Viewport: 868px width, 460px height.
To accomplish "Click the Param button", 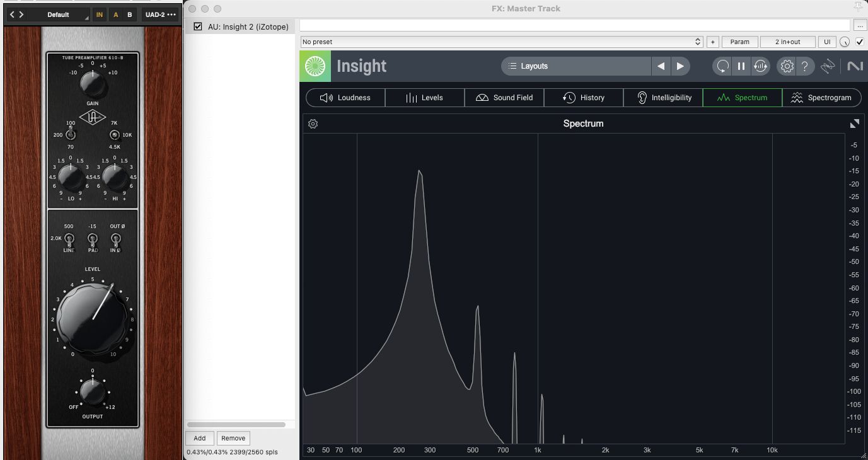I will pyautogui.click(x=739, y=42).
